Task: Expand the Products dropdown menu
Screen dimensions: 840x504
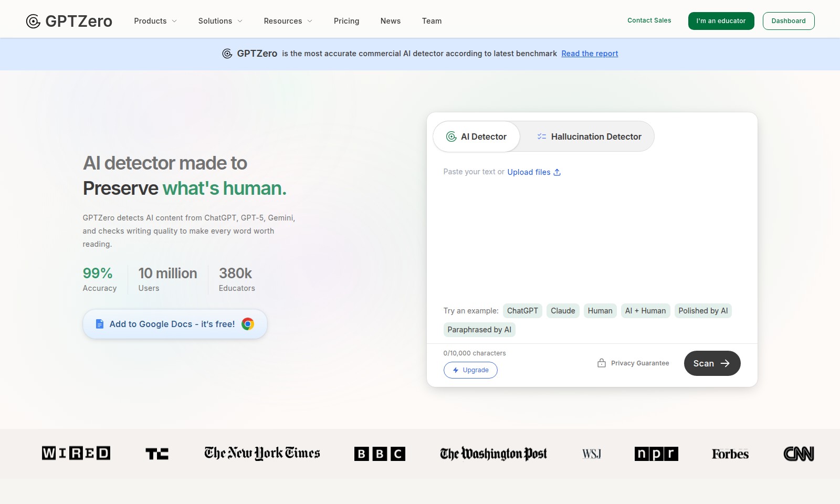Action: [x=155, y=21]
